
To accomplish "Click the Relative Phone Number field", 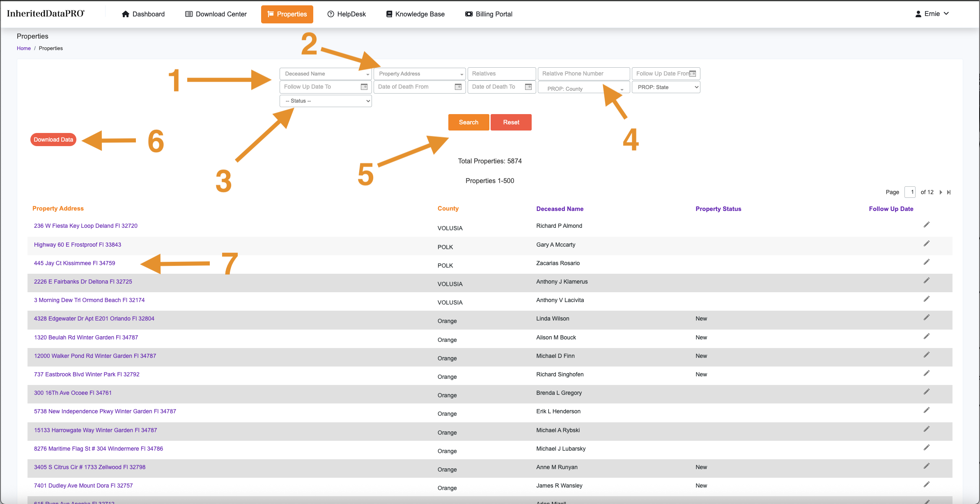I will (583, 73).
